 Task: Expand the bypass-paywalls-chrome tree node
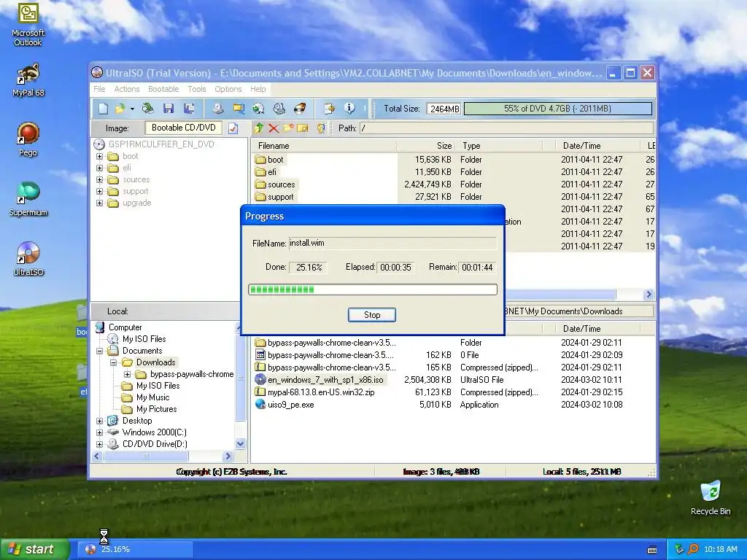pyautogui.click(x=127, y=374)
